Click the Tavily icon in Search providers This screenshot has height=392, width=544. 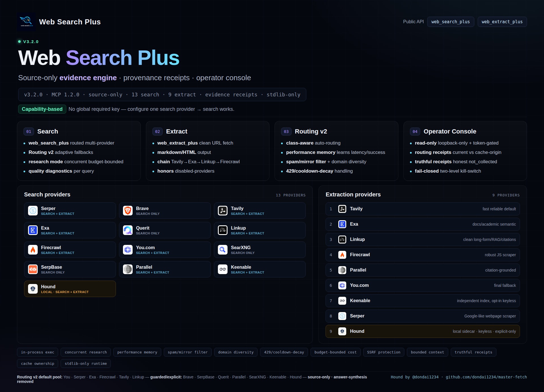223,211
